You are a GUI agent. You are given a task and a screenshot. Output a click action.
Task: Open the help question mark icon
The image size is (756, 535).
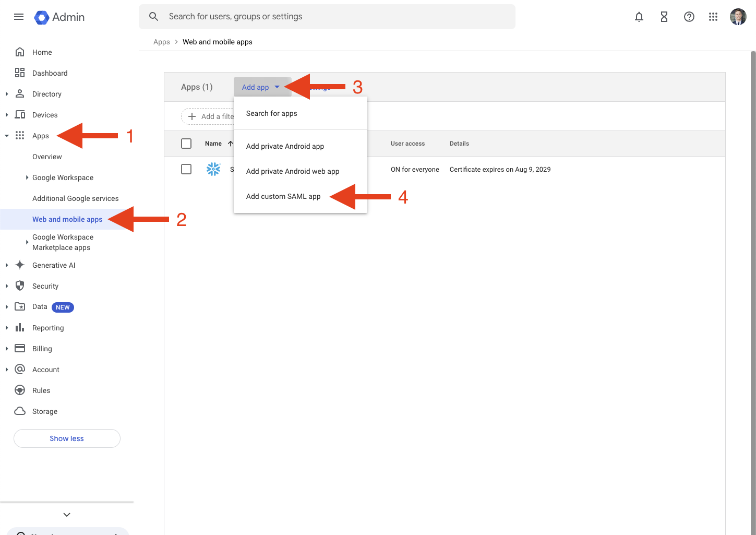[689, 17]
